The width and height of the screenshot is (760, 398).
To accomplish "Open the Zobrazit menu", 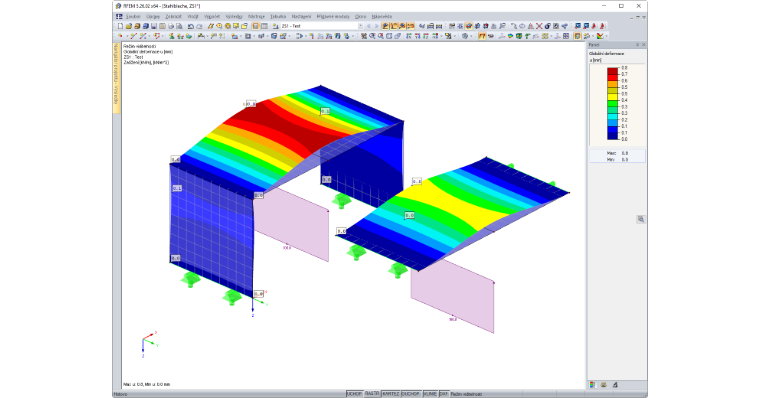I will tap(173, 16).
